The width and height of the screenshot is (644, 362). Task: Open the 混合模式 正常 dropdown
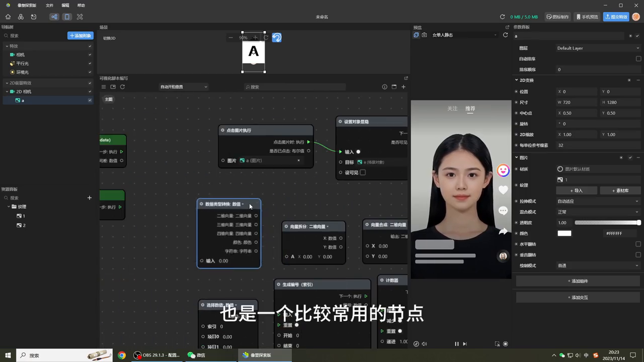coord(598,212)
